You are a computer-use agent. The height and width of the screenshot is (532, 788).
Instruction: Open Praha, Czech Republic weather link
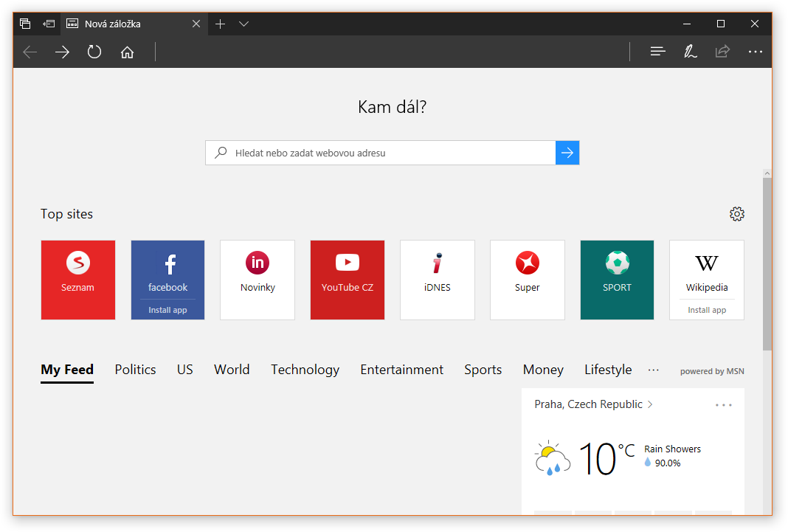coord(593,404)
